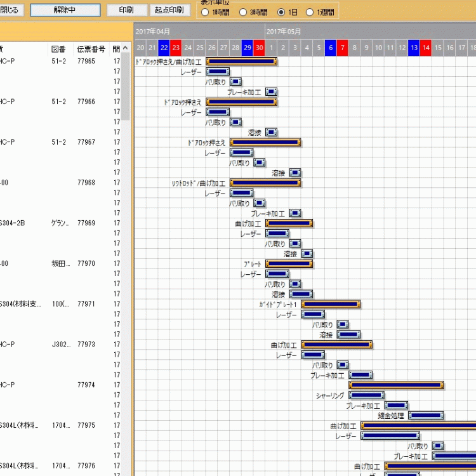Select the 1週間 display unit radio
Image resolution: width=476 pixels, height=476 pixels.
310,12
